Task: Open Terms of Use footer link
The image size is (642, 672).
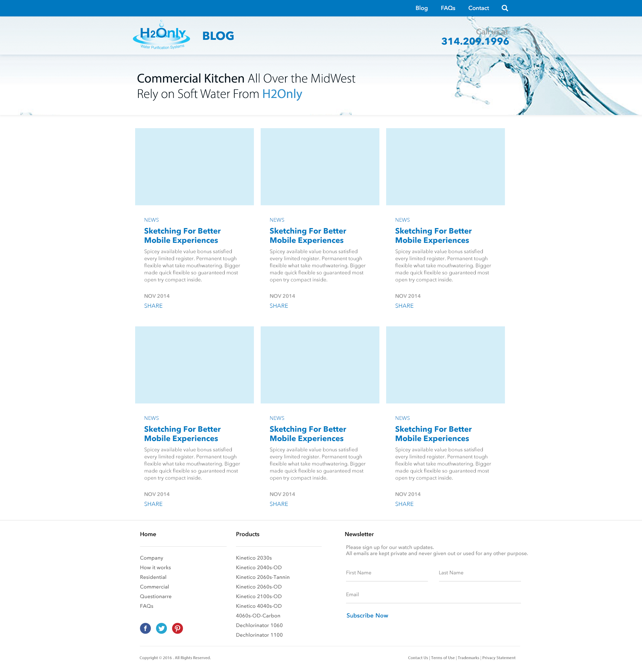Action: (443, 658)
